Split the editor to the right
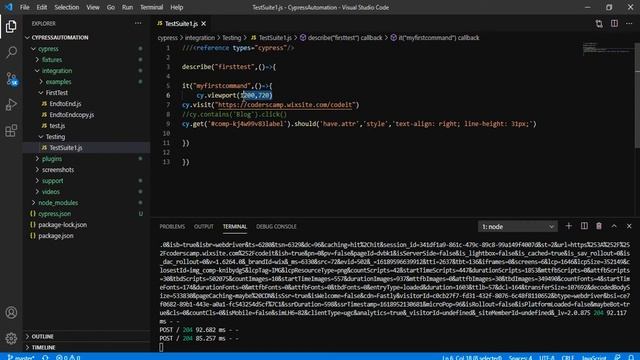The image size is (640, 360). coord(614,24)
